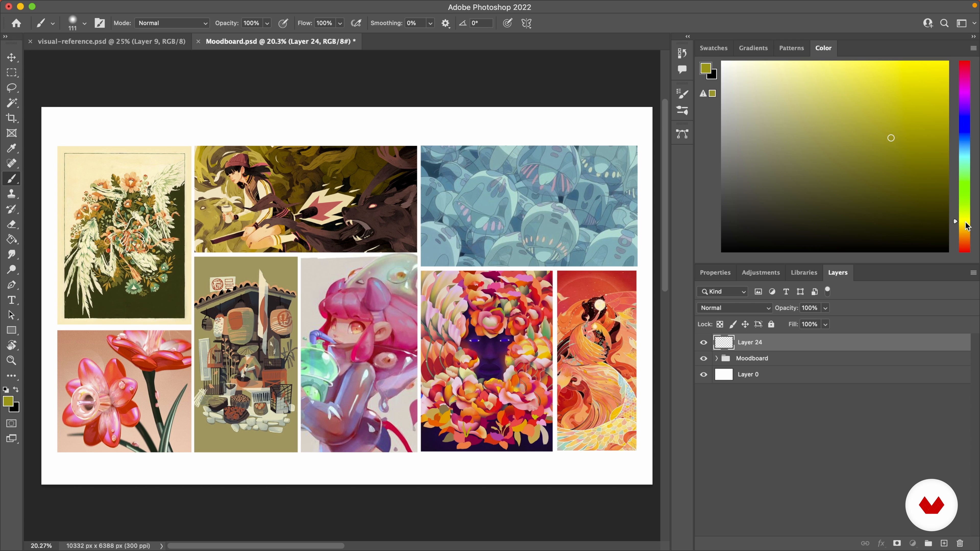Viewport: 980px width, 551px height.
Task: Open the Libraries tab
Action: tap(804, 273)
